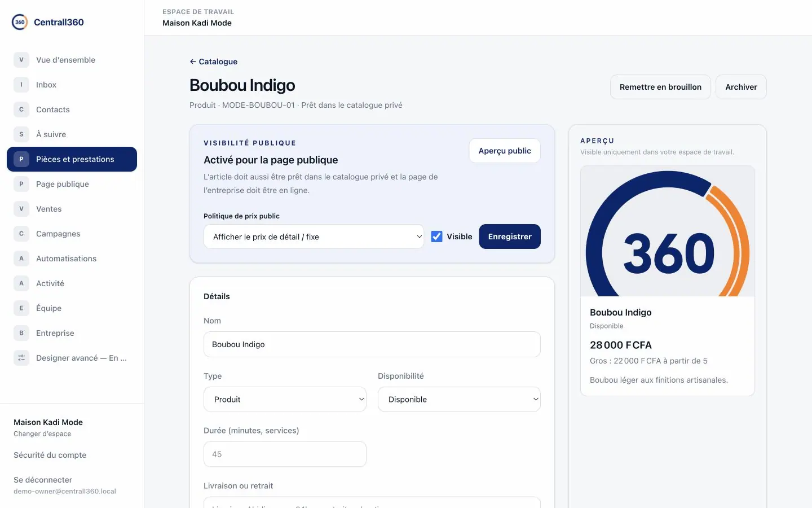Click the A badge beside Activité
Image resolution: width=812 pixels, height=508 pixels.
(21, 283)
